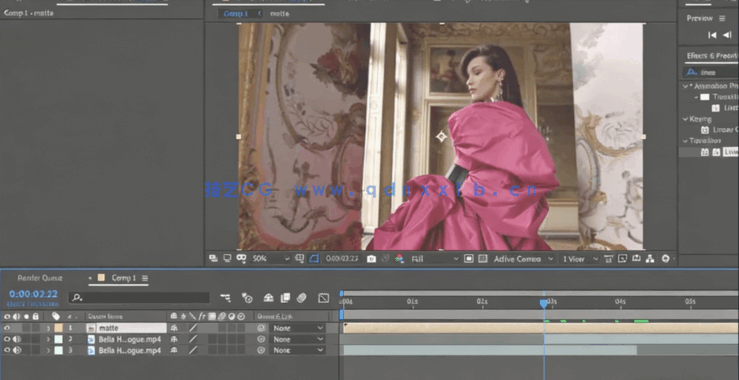This screenshot has height=380, width=739.
Task: Click the playhead at current time indicator
Action: [543, 304]
